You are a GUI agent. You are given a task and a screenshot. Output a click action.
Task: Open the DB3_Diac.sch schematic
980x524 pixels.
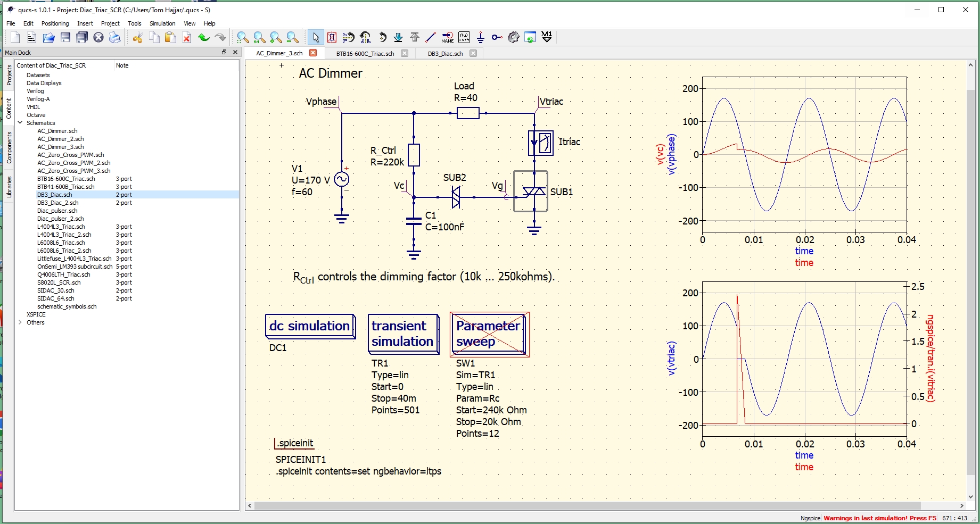(x=55, y=195)
